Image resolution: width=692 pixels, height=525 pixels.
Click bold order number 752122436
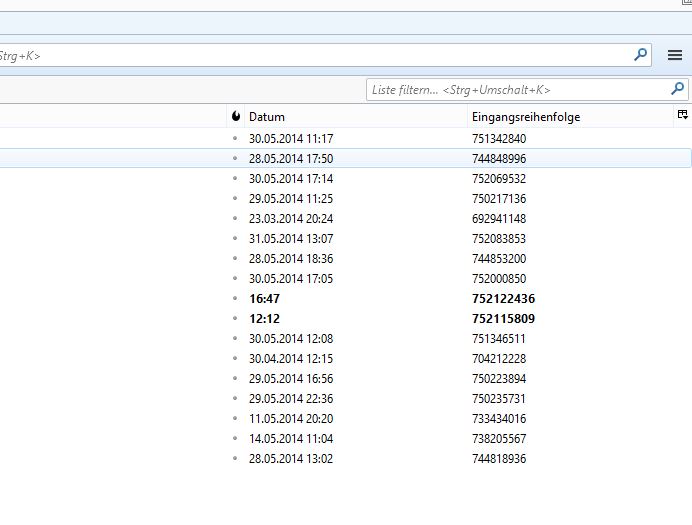[503, 299]
